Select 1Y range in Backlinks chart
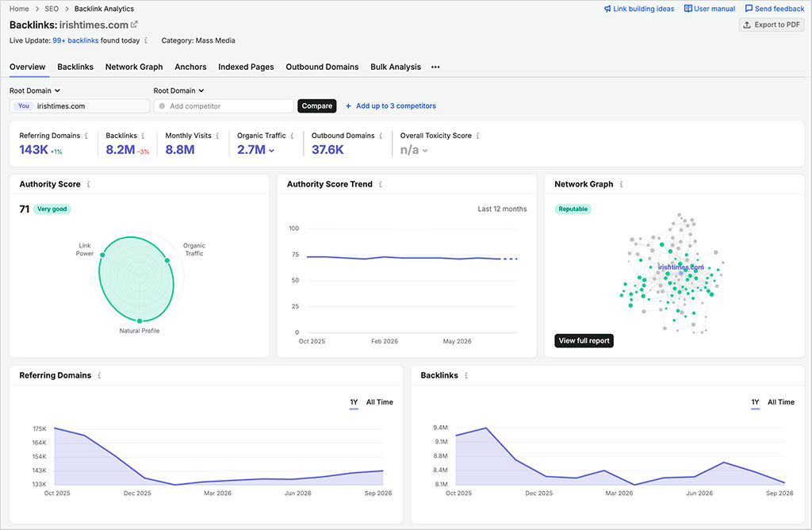Image resolution: width=812 pixels, height=530 pixels. pos(755,402)
